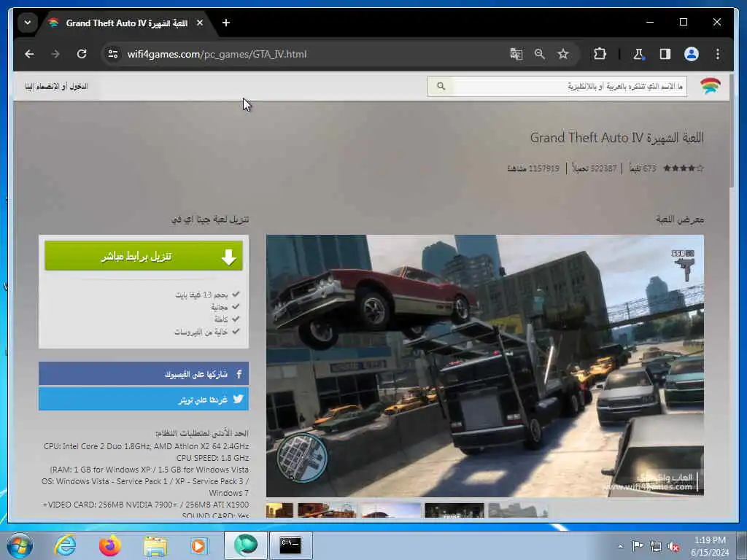This screenshot has width=747, height=560.
Task: Open the extensions puzzle icon
Action: click(x=600, y=54)
